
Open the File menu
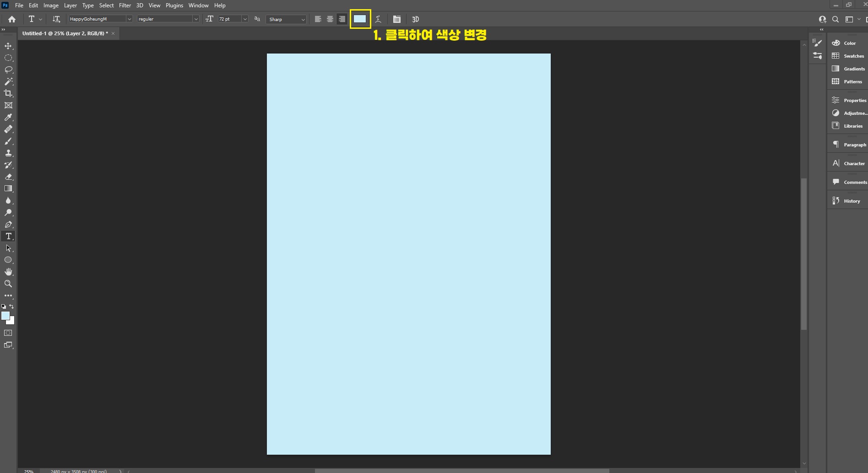click(x=19, y=5)
